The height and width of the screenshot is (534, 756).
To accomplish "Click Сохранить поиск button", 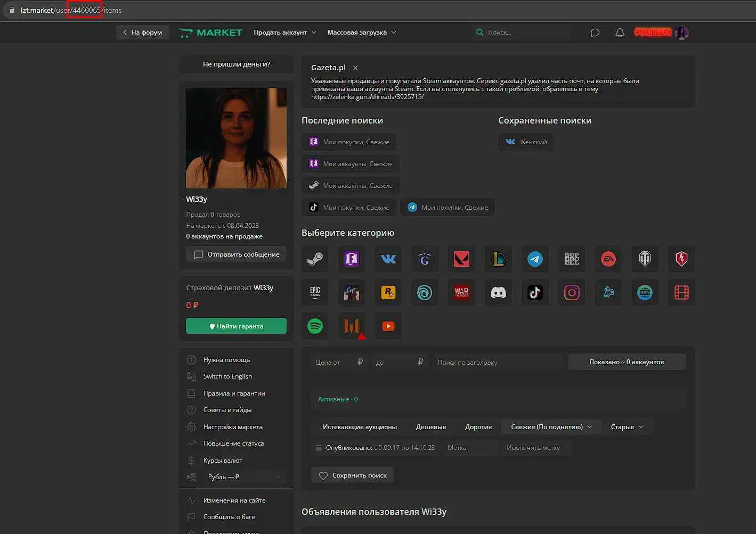I will (353, 475).
